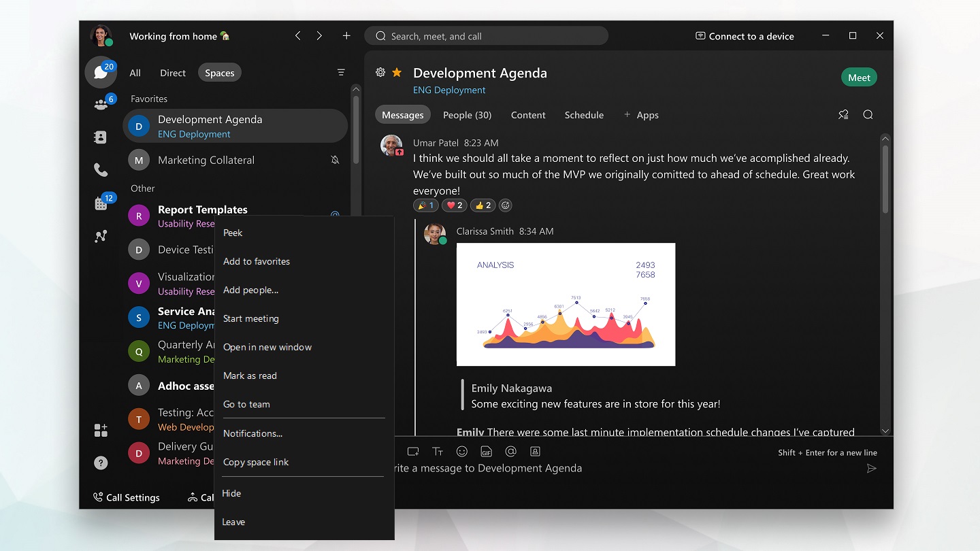The width and height of the screenshot is (980, 551).
Task: Open the People (30) tab
Action: click(x=467, y=115)
